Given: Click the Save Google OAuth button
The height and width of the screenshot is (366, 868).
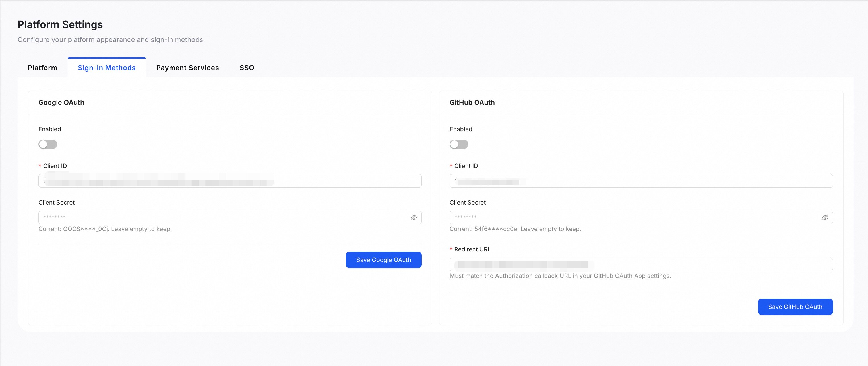Looking at the screenshot, I should coord(383,260).
